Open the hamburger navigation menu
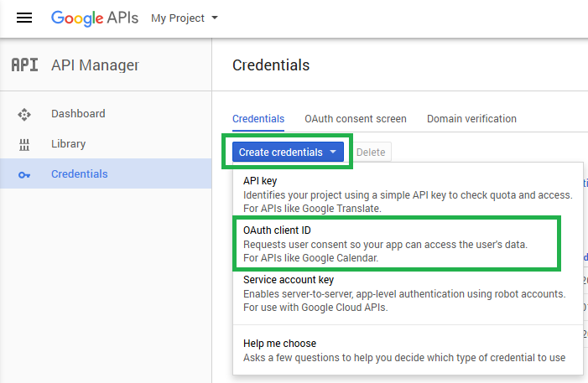Screen dimensions: 588x383 coord(24,18)
